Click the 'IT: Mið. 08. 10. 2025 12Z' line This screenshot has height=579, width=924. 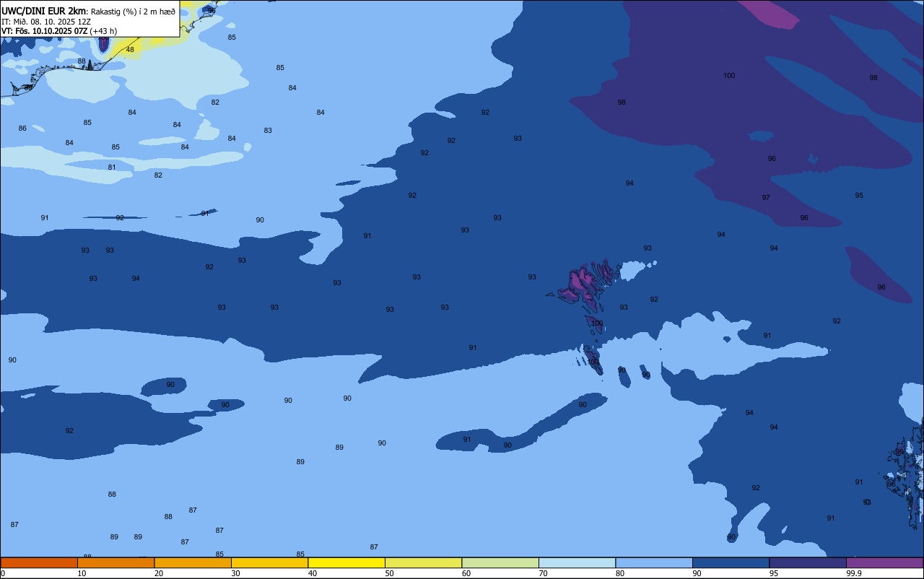(46, 22)
